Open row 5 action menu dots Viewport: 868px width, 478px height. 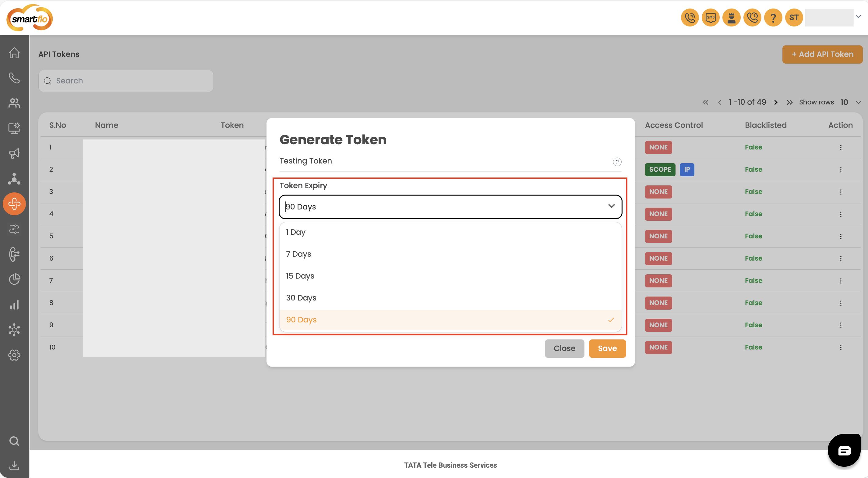[841, 237]
